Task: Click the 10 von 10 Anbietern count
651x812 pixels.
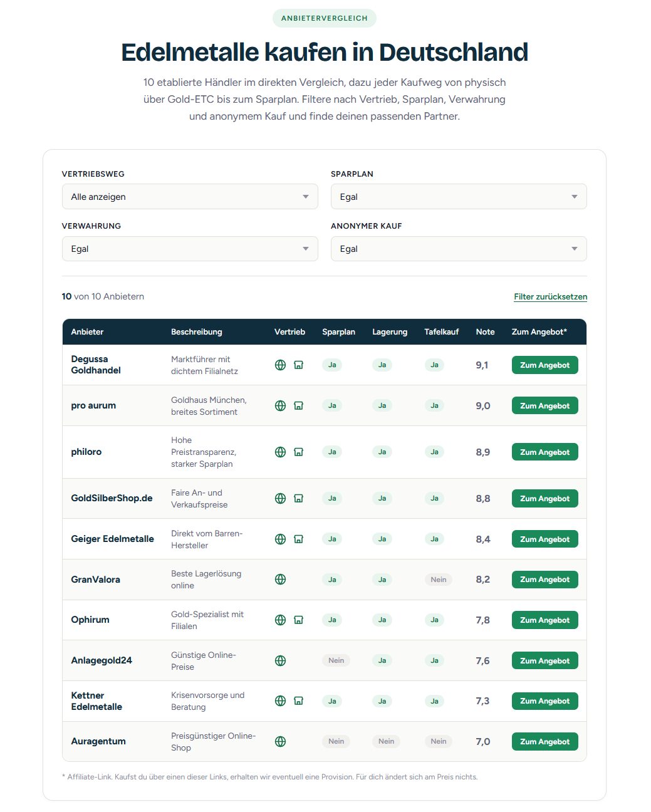Action: pos(103,296)
